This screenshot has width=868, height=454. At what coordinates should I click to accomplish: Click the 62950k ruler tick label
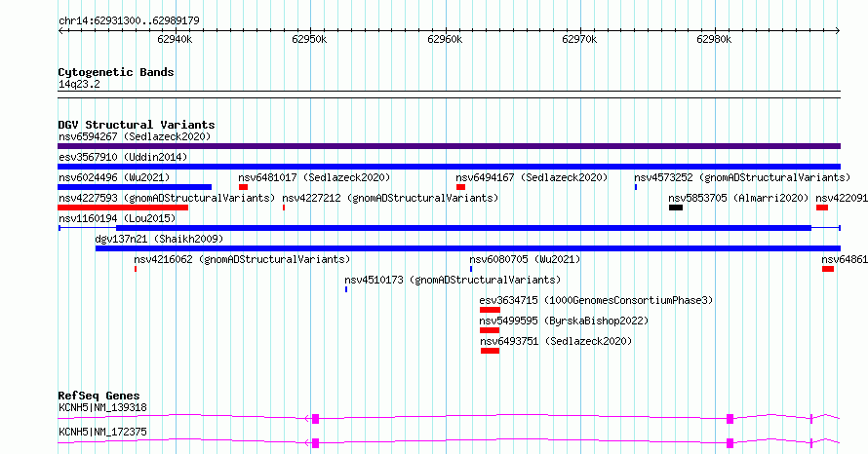click(309, 39)
